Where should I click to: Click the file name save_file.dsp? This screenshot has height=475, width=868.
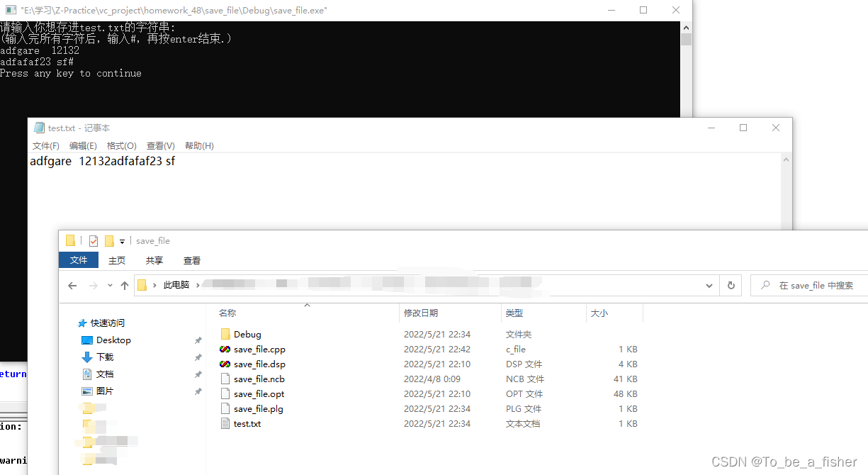(x=259, y=364)
